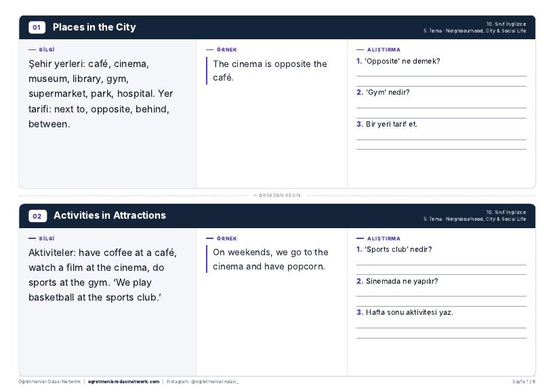Select the example sentence 'The cinema is opposite the café.'
Image resolution: width=555 pixels, height=392 pixels.
coord(270,70)
